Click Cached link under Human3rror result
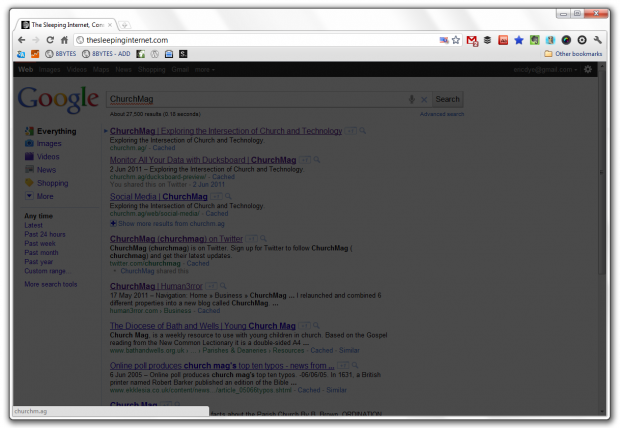620x428 pixels. 209,311
